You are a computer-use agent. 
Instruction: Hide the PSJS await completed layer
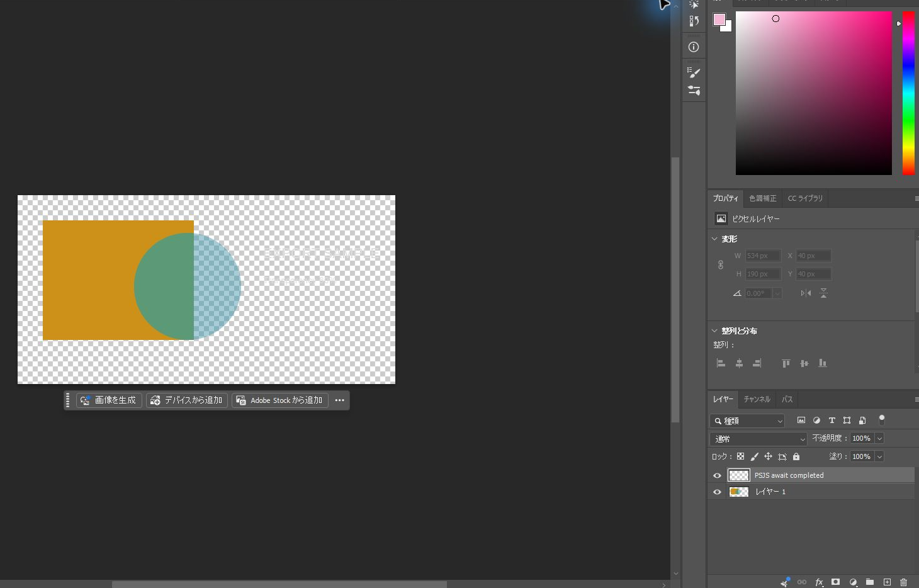point(717,475)
